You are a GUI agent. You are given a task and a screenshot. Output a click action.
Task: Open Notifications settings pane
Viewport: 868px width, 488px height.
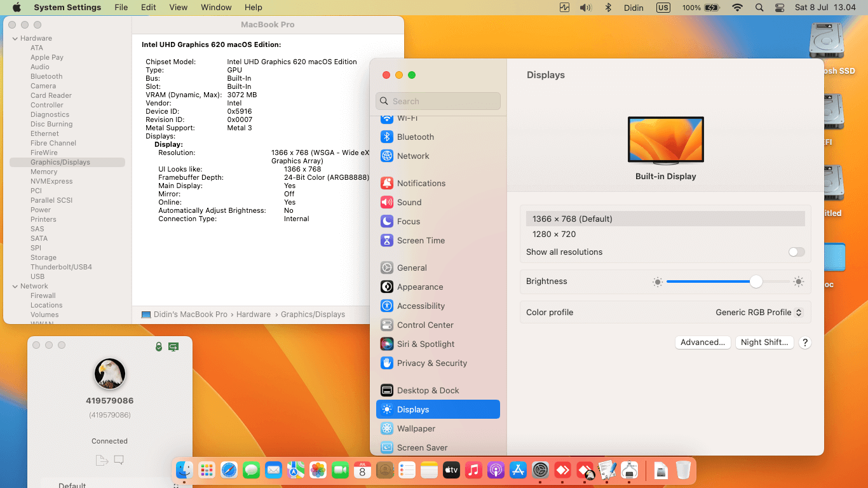[x=421, y=183]
